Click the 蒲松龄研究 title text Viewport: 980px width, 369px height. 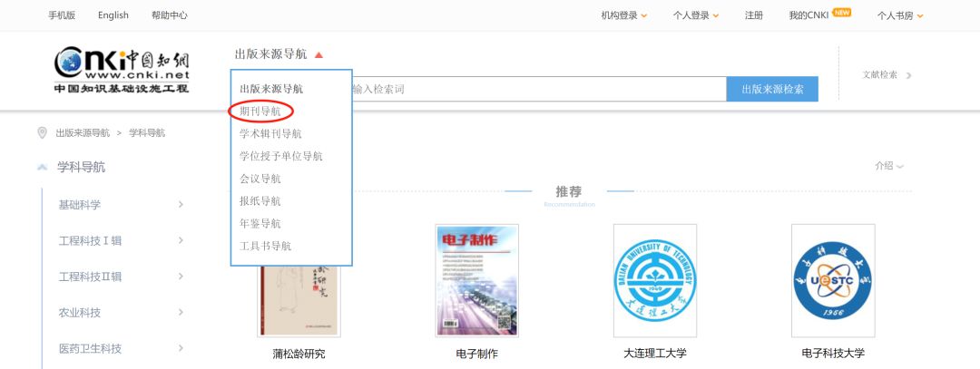pyautogui.click(x=299, y=354)
